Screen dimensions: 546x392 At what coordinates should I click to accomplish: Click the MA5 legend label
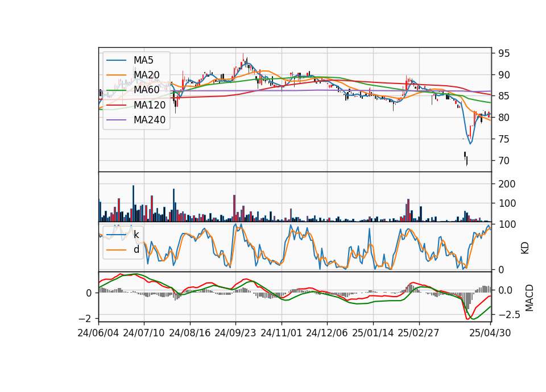tap(143, 60)
